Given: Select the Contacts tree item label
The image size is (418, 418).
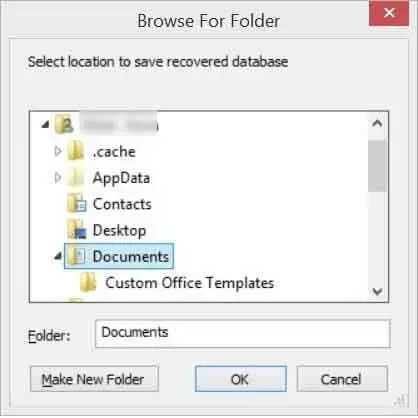Looking at the screenshot, I should pos(122,204).
